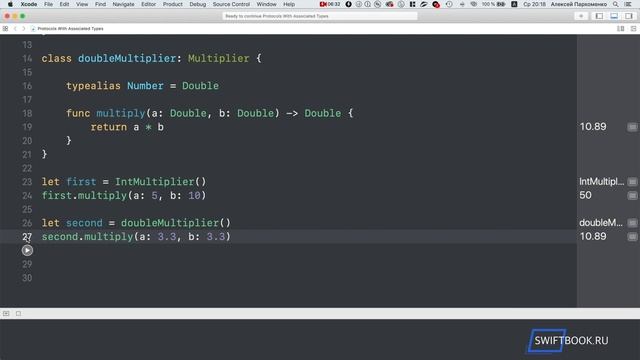Click the square stop icon in bottom bar

pos(18,313)
